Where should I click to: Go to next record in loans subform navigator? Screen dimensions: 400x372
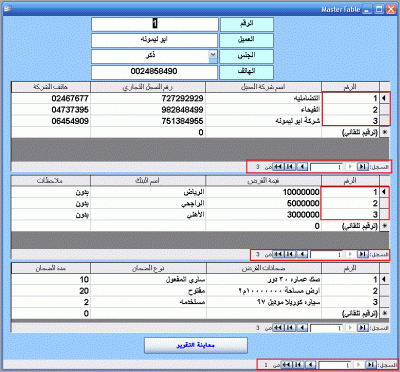click(302, 254)
